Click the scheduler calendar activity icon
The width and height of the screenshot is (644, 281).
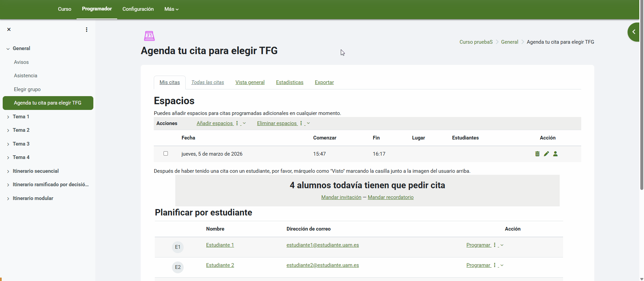(149, 36)
